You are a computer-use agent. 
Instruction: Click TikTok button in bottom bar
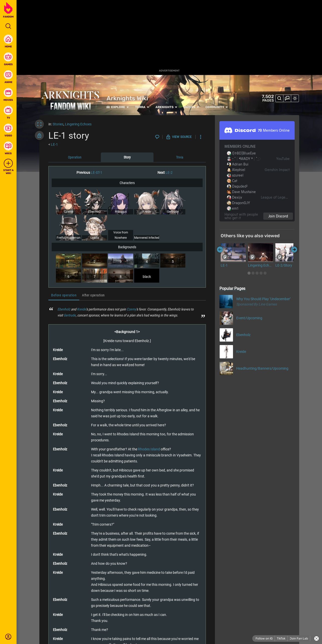(x=281, y=638)
